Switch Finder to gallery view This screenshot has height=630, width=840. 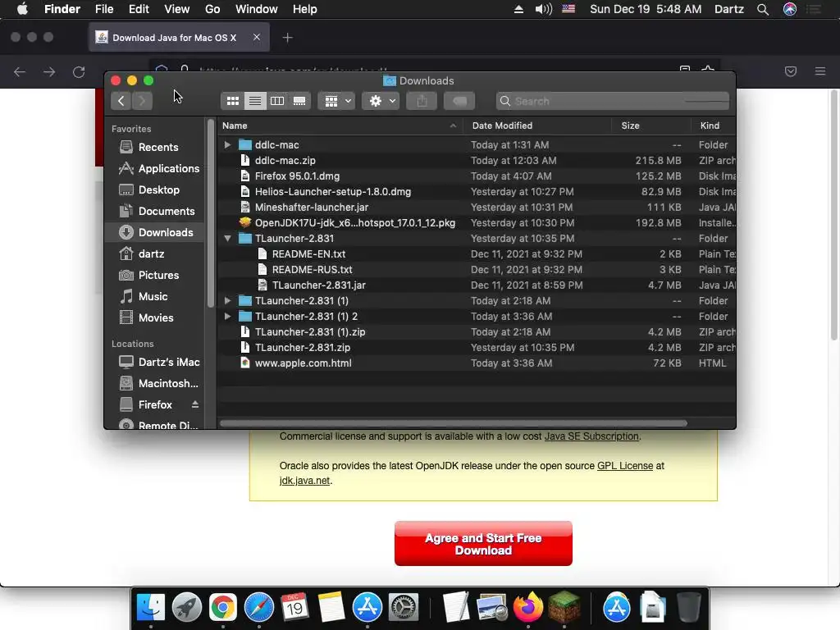pos(299,101)
